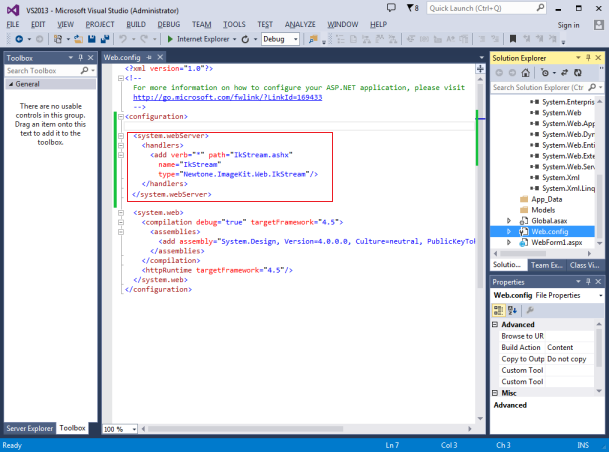Screen dimensions: 609x452
Task: Click the editor split-window plus handle
Action: coord(480,69)
